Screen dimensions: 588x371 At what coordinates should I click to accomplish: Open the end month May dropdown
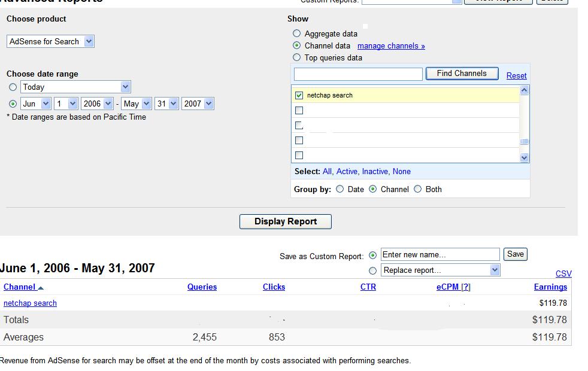click(136, 104)
